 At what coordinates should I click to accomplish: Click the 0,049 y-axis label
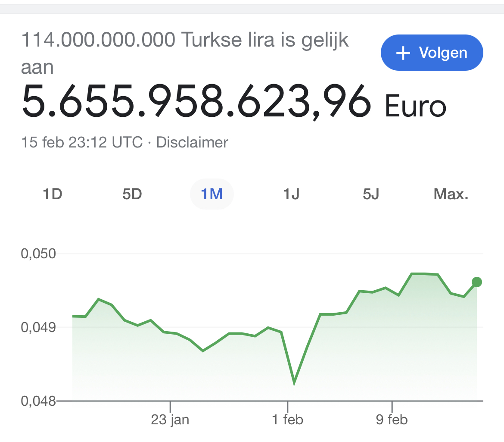[38, 327]
